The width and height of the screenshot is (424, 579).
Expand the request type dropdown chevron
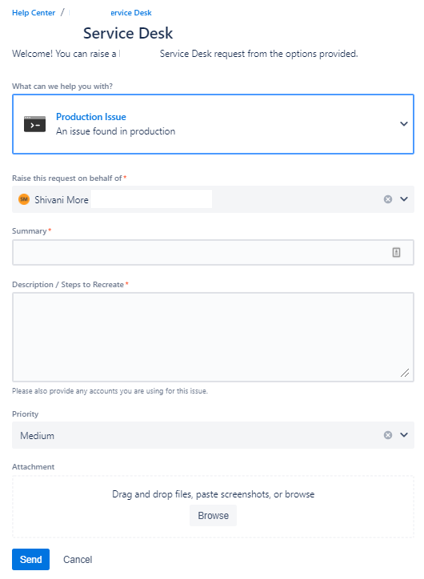[404, 124]
